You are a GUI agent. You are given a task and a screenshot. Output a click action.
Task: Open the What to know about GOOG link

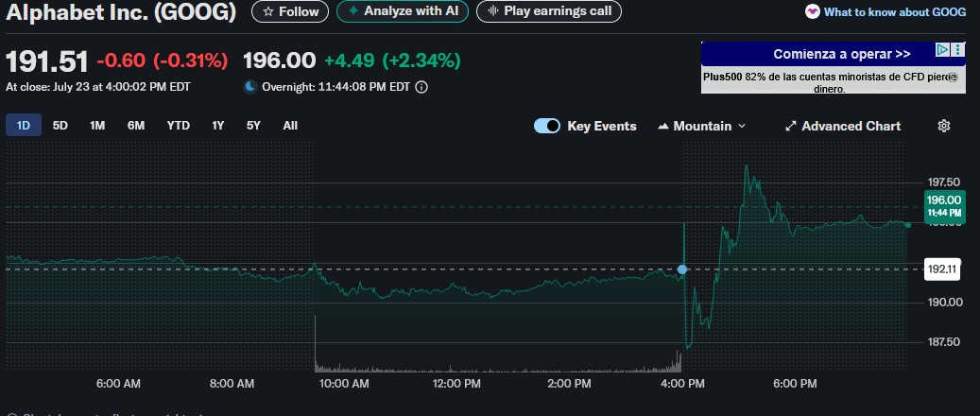click(x=886, y=12)
